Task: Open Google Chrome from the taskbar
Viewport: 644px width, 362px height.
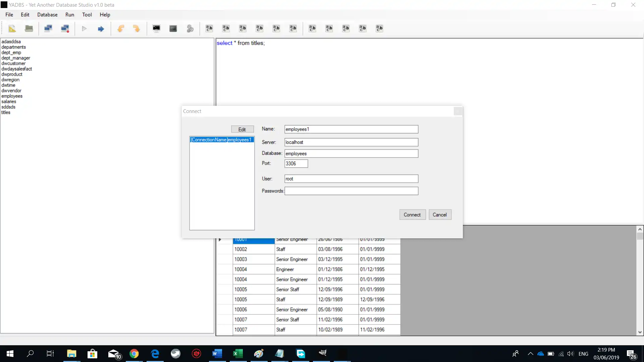Action: [134, 354]
